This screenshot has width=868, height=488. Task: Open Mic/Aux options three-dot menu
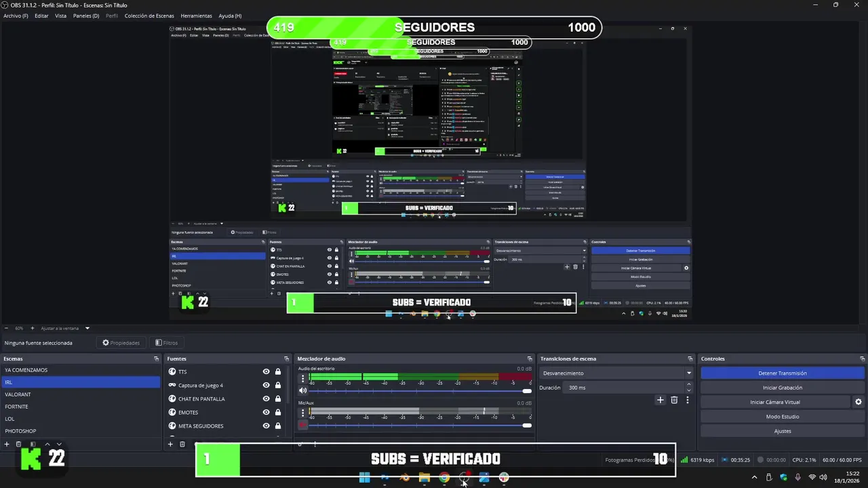point(303,413)
